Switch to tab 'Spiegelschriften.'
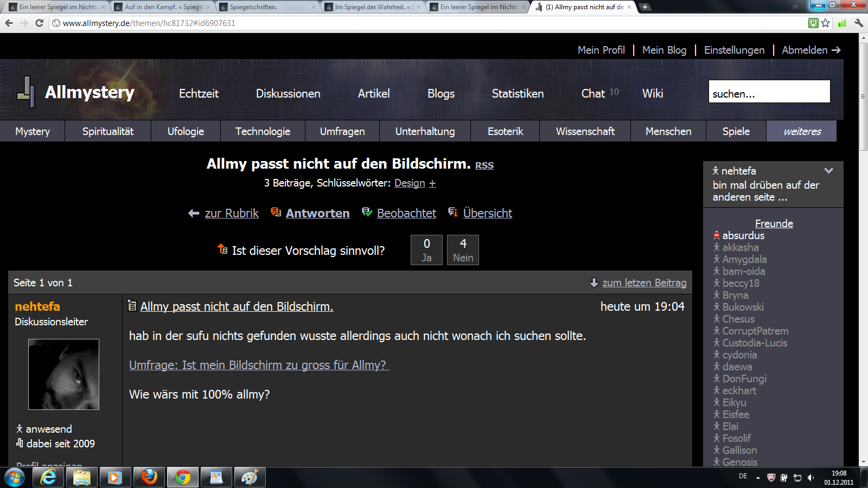This screenshot has width=868, height=488. click(x=267, y=7)
